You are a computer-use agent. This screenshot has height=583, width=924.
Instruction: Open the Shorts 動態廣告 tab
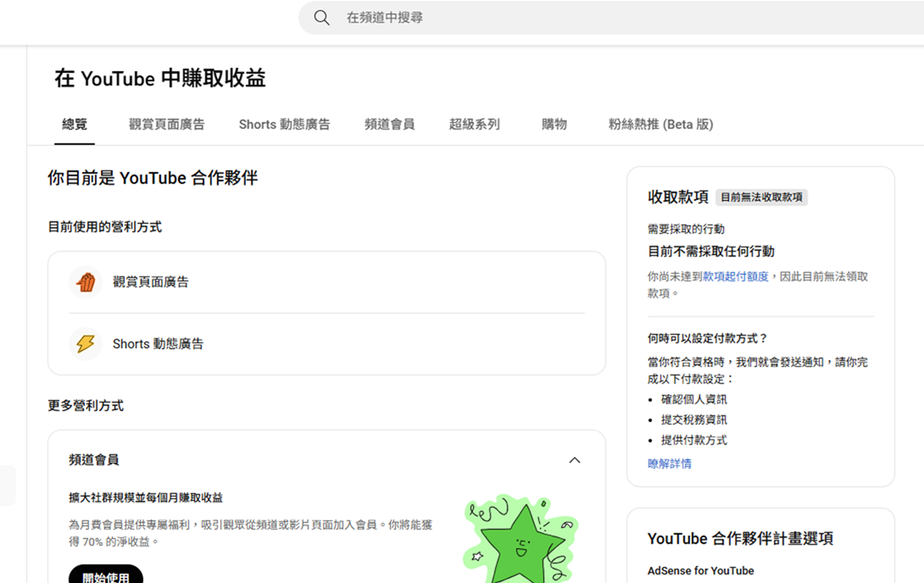(285, 125)
